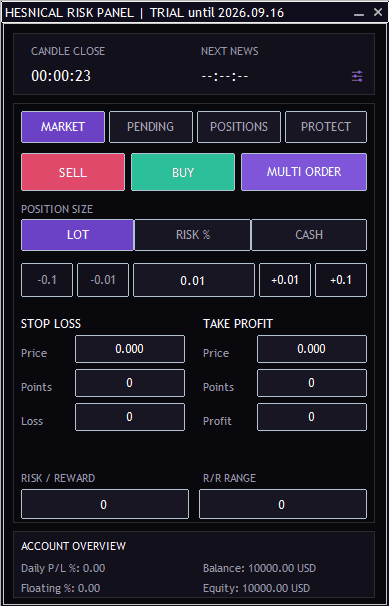This screenshot has height=606, width=389.
Task: Click the RISK / REWARD value field
Action: tap(105, 504)
